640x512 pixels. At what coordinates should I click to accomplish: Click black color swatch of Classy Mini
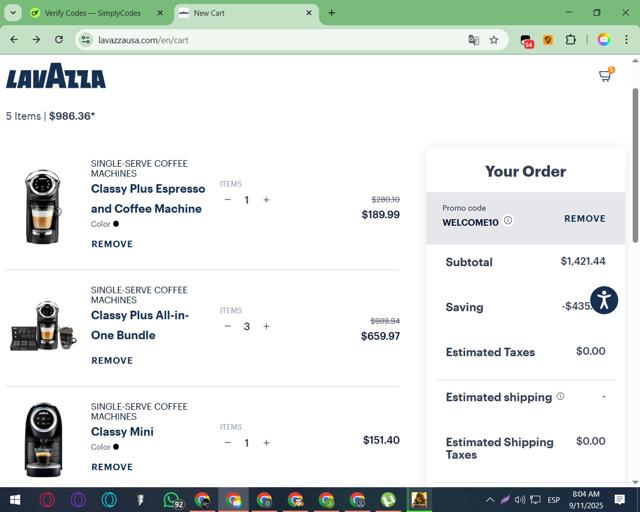click(x=116, y=447)
